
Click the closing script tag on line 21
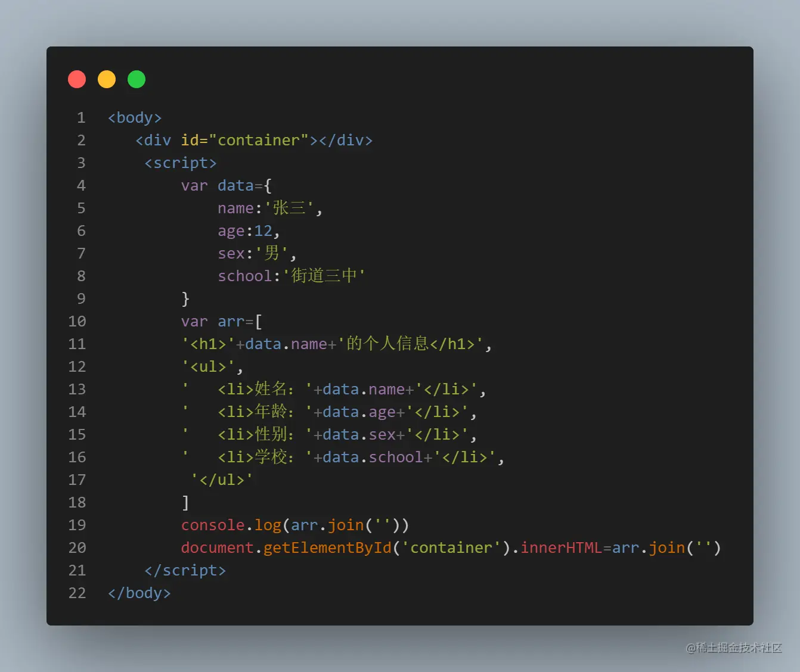(x=185, y=570)
